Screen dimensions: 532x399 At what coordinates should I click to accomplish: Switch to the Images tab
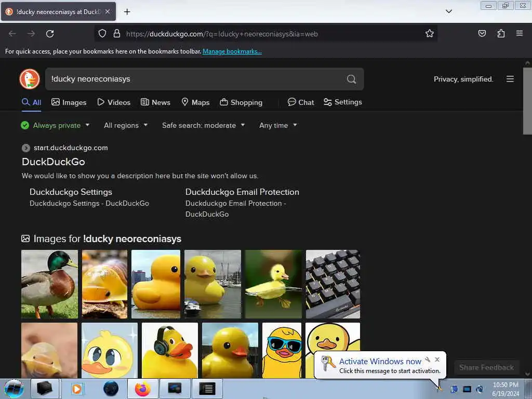[x=69, y=102]
